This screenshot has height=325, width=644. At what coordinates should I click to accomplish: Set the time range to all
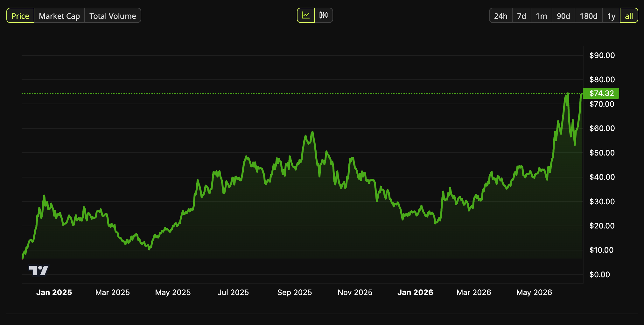629,16
